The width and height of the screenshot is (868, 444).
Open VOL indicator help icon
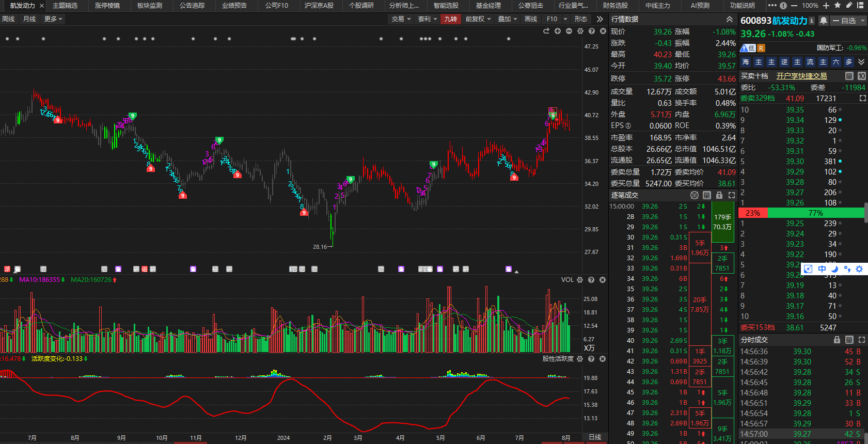(591, 280)
